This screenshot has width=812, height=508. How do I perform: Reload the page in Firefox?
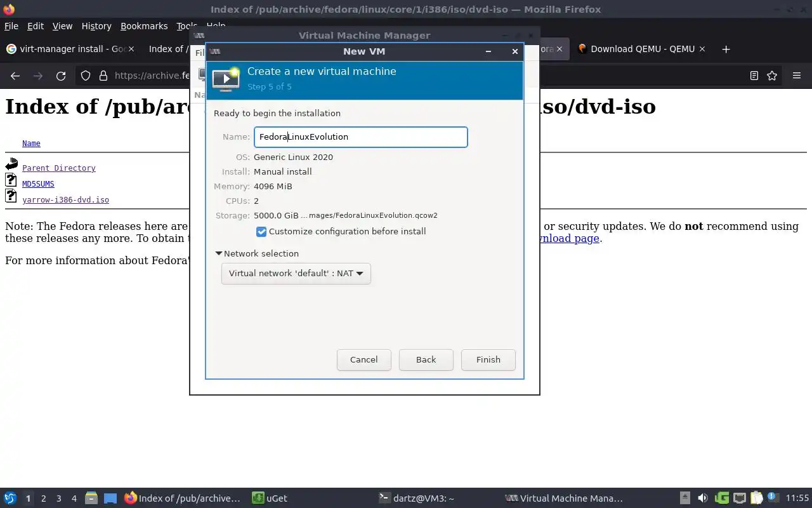(x=61, y=76)
